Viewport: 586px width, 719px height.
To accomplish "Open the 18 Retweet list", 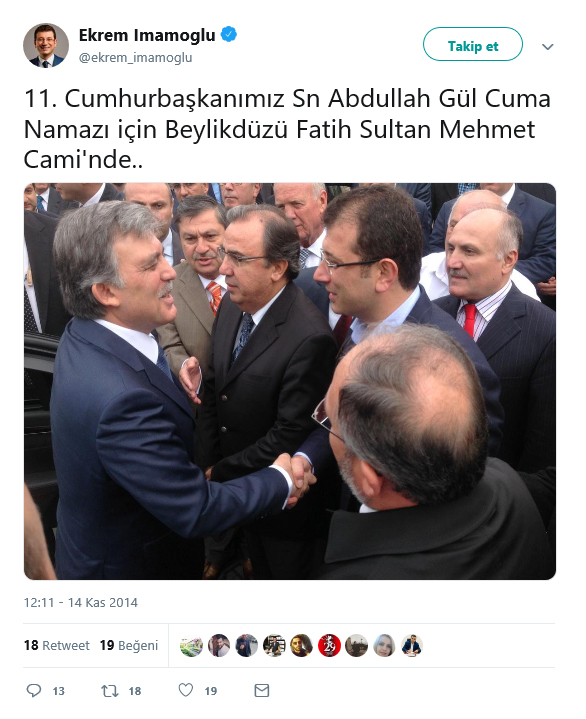I will tap(57, 645).
